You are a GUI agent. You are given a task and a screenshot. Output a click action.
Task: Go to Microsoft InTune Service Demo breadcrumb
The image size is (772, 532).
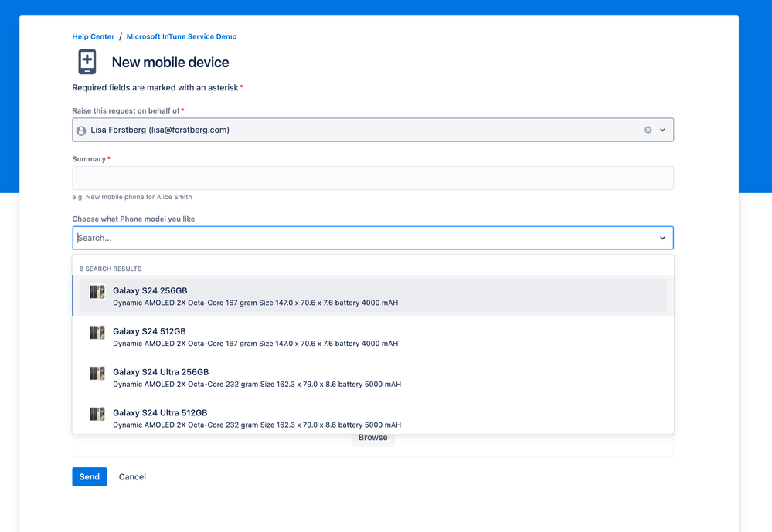point(181,36)
